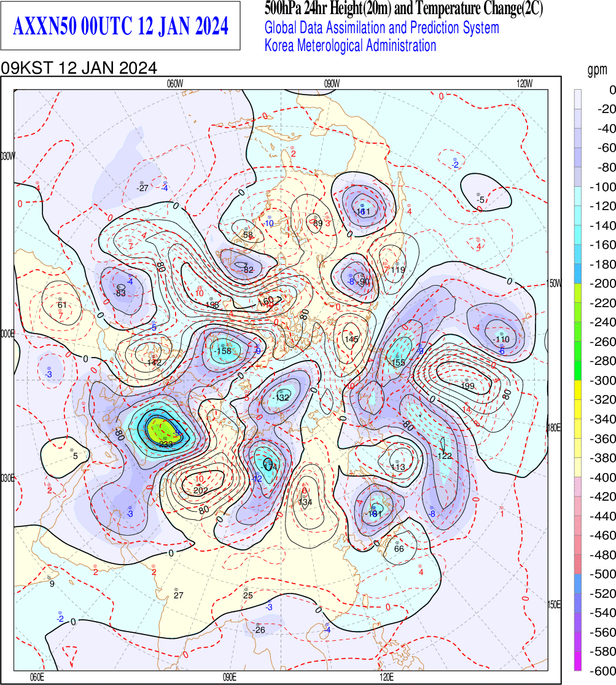Click the '58' height change value
The height and width of the screenshot is (685, 616).
coord(248,235)
